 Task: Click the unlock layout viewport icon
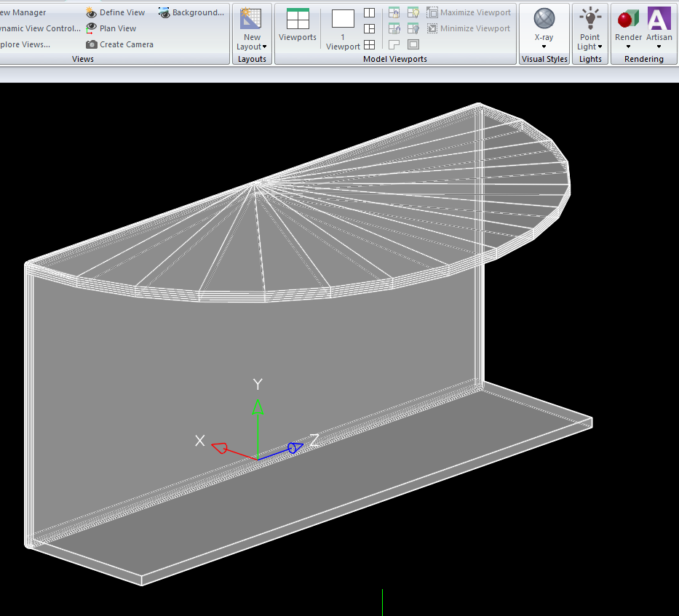(394, 28)
